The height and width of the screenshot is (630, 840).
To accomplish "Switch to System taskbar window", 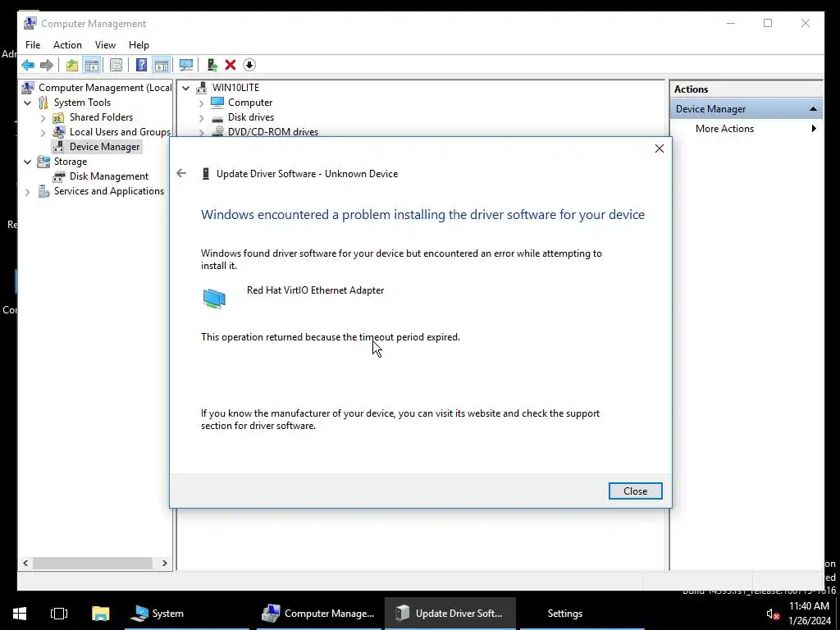I will click(188, 614).
